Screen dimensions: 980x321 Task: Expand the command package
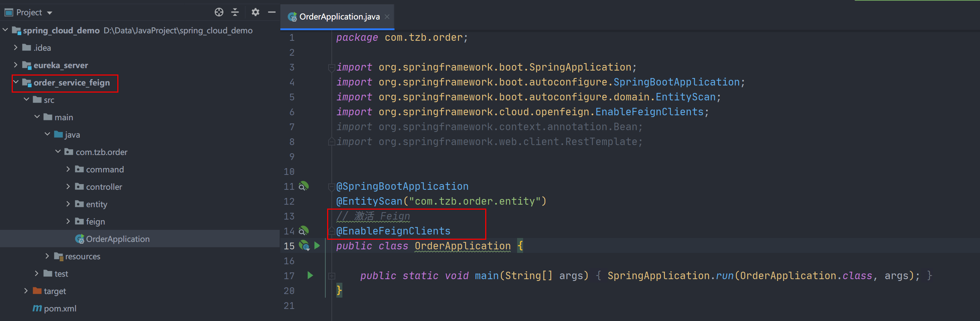(x=68, y=169)
